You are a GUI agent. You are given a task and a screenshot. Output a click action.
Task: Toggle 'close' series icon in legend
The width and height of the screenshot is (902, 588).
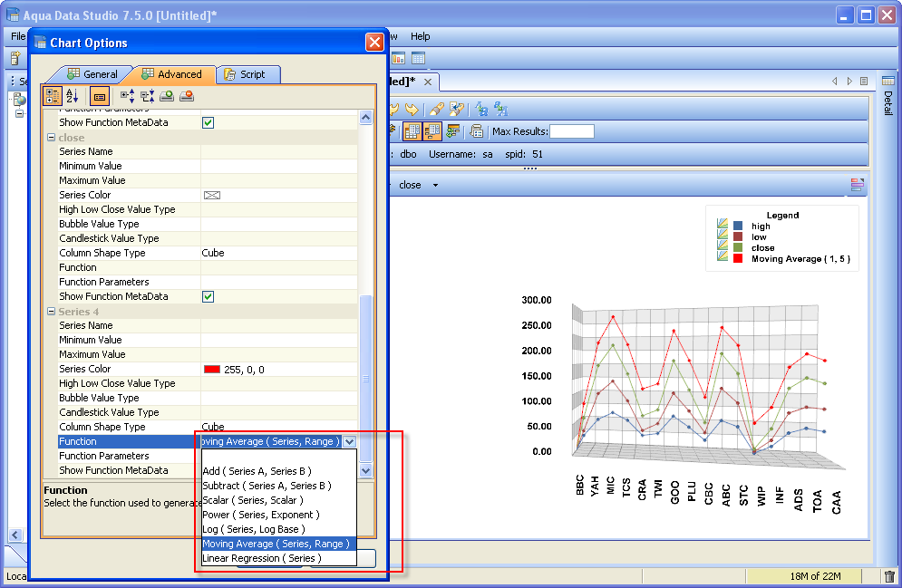coord(723,246)
